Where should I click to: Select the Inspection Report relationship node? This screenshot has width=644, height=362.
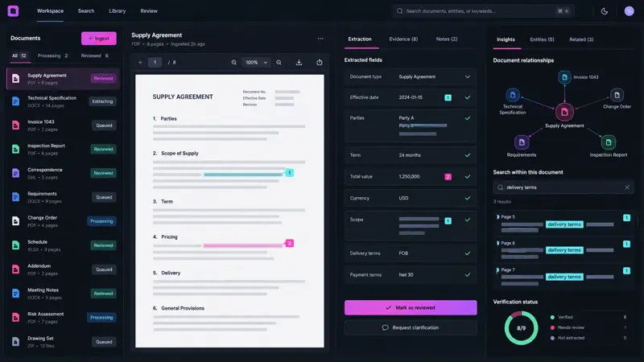609,142
